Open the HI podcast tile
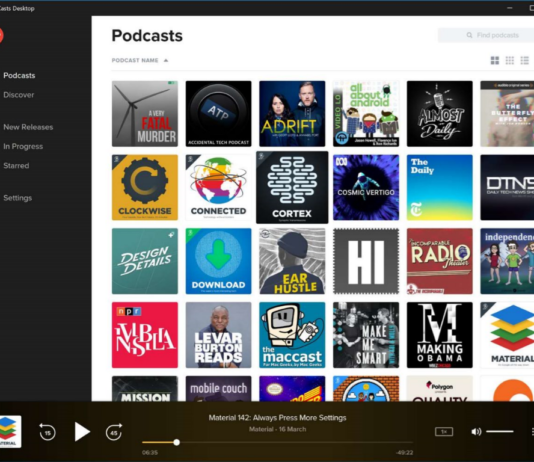The width and height of the screenshot is (534, 462). [366, 261]
